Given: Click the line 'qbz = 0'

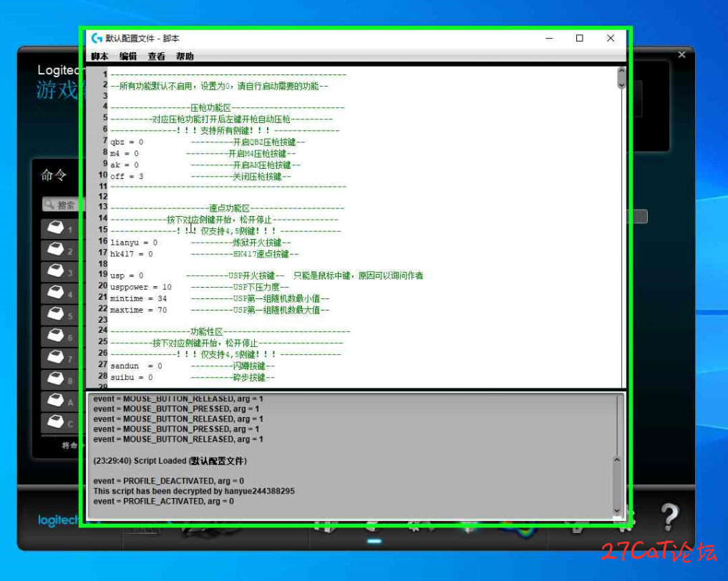Looking at the screenshot, I should coord(127,142).
